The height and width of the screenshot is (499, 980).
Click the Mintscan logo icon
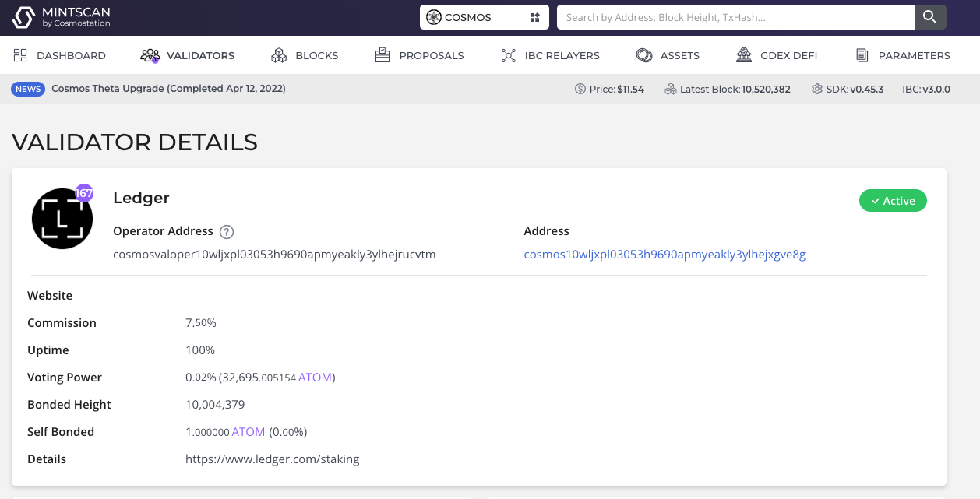pyautogui.click(x=24, y=17)
